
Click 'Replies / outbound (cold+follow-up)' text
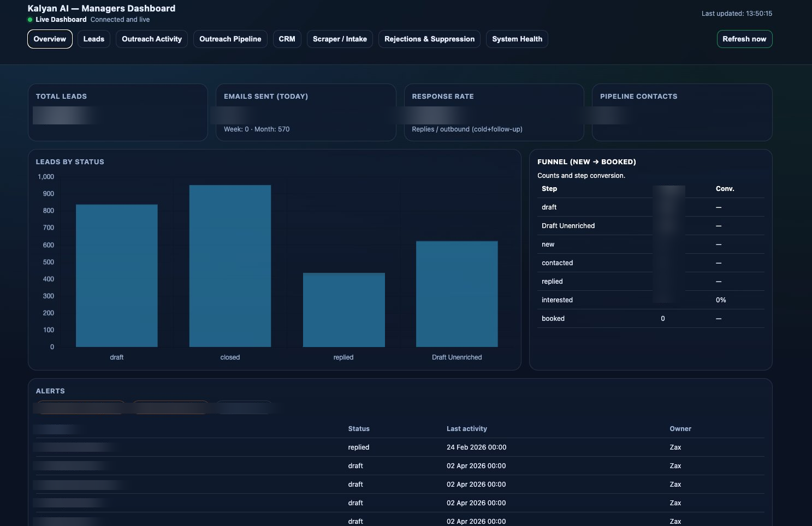tap(467, 129)
